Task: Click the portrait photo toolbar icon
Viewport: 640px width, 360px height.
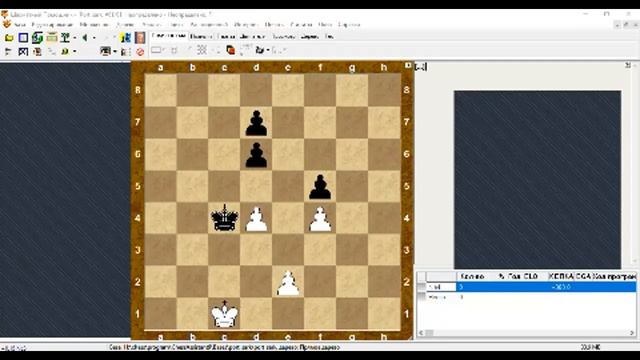Action: tap(140, 38)
